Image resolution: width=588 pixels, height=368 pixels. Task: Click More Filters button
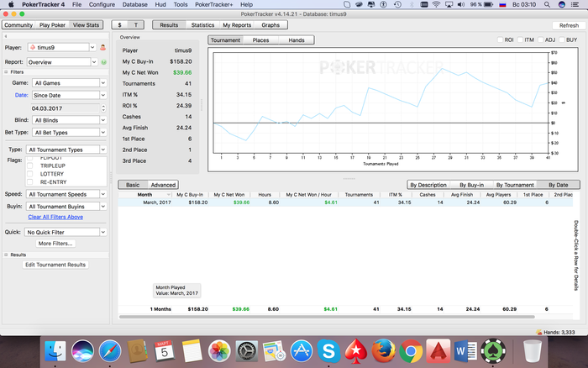[x=55, y=244]
